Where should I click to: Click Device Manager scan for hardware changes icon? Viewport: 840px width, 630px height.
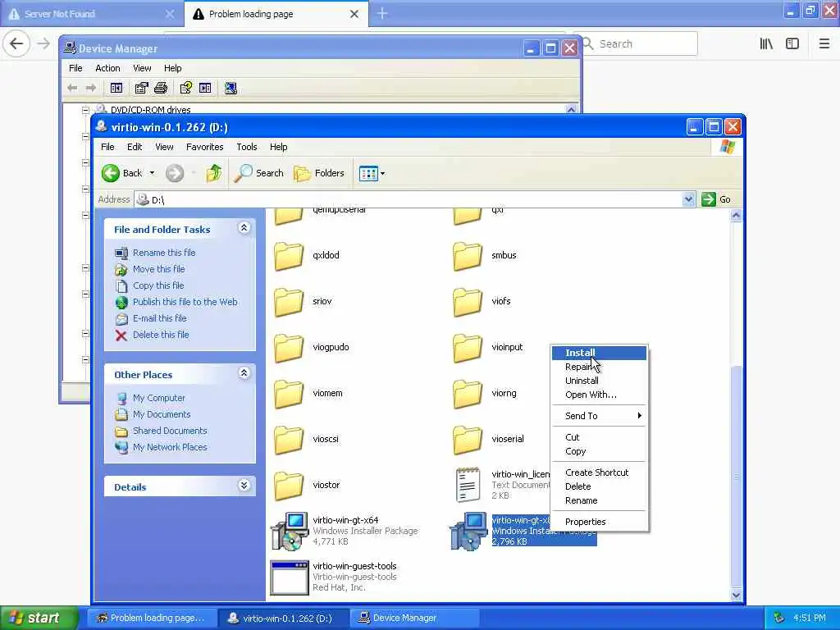(231, 88)
